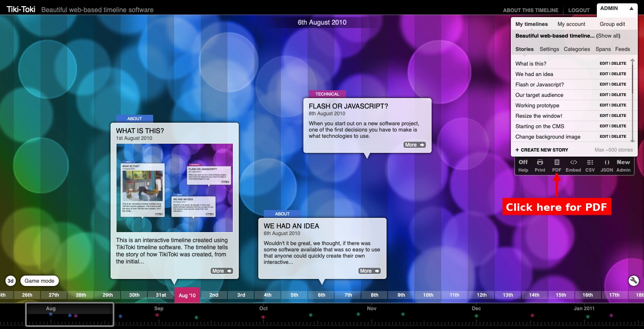Click the 28th date on timeline scale
644x329 pixels.
(x=81, y=295)
